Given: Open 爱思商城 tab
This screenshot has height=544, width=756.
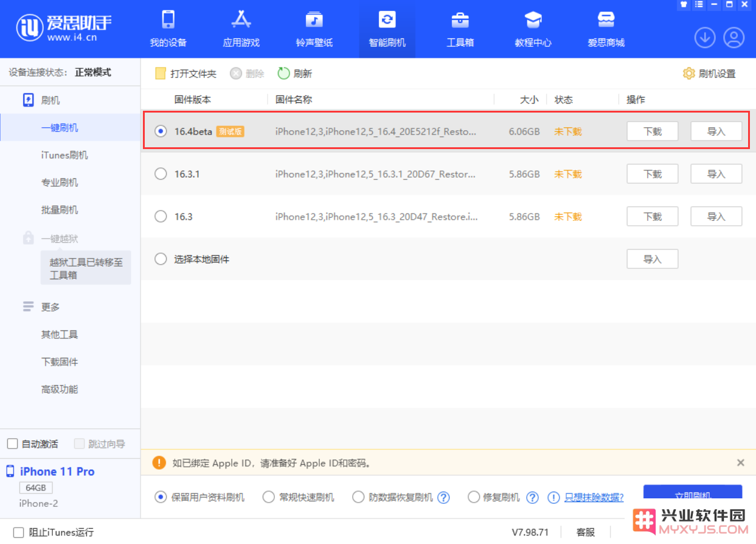Looking at the screenshot, I should [606, 29].
